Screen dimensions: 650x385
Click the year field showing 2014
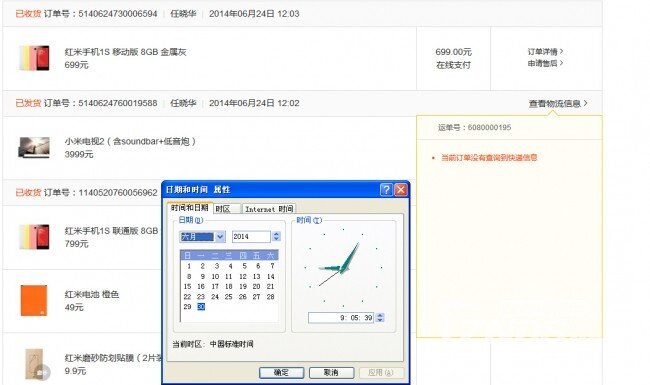point(251,237)
